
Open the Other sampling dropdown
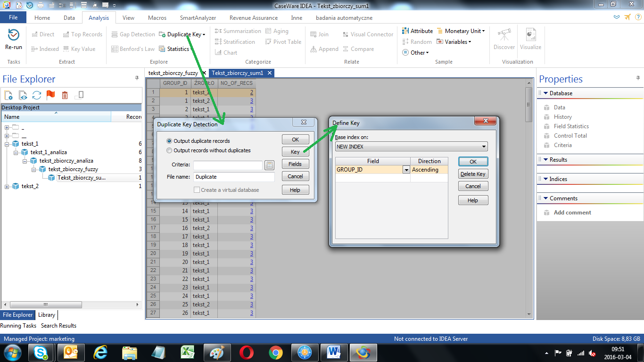tap(415, 53)
